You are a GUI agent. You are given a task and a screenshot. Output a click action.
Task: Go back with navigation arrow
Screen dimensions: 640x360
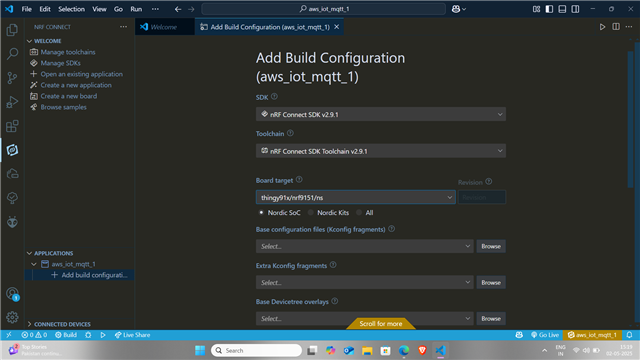tap(178, 9)
